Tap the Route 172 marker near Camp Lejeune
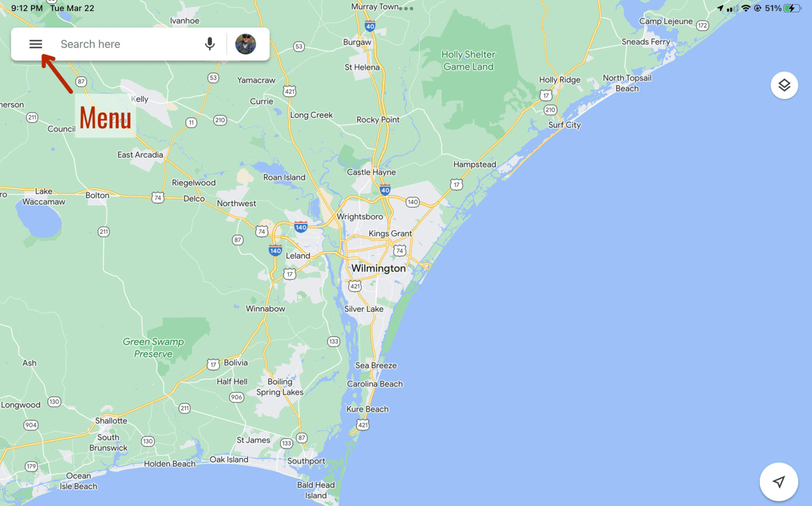812x506 pixels. 702,26
